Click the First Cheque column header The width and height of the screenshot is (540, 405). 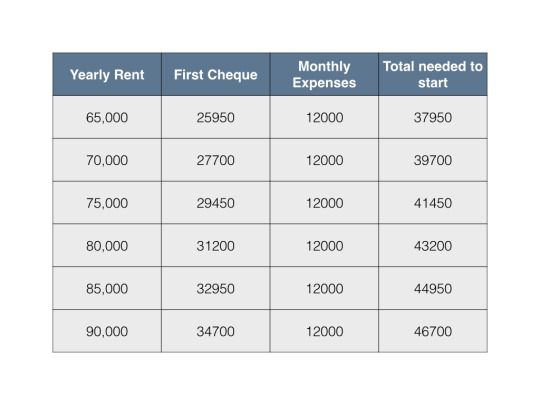point(216,74)
